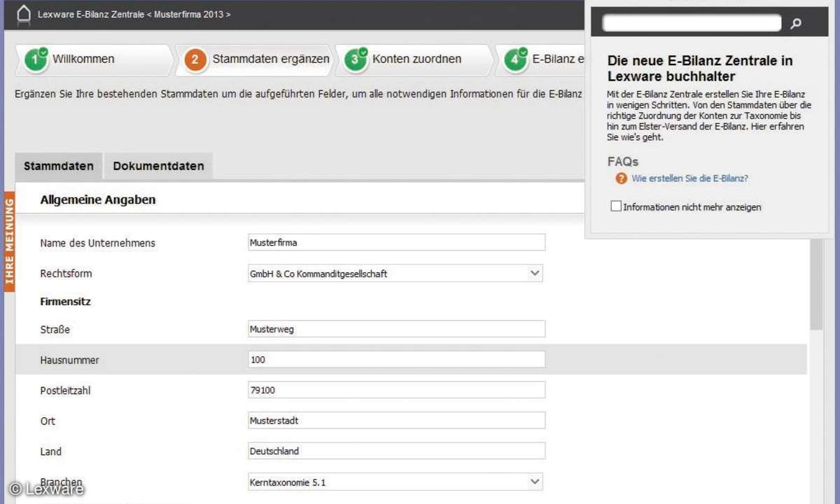Screen dimensions: 840x504
Task: Click the 'FAQs' heading in help panel
Action: pyautogui.click(x=623, y=162)
